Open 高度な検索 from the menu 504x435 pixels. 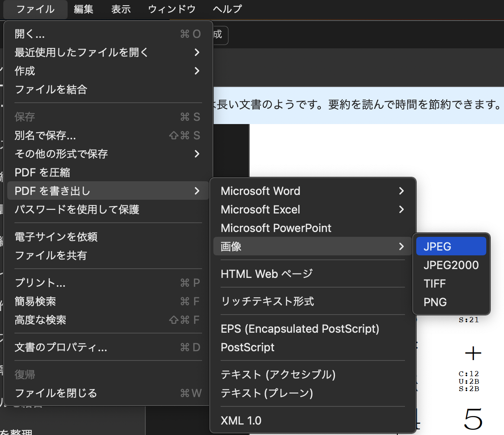pos(108,320)
